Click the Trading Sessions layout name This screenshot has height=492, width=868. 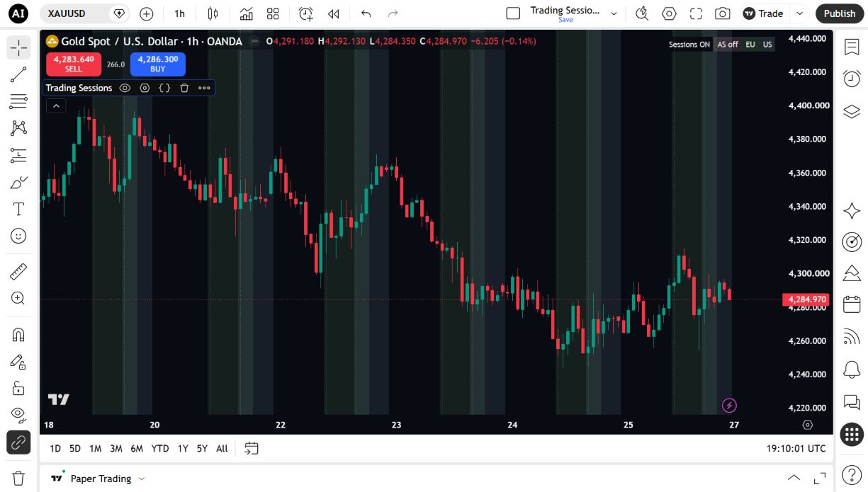(x=565, y=11)
